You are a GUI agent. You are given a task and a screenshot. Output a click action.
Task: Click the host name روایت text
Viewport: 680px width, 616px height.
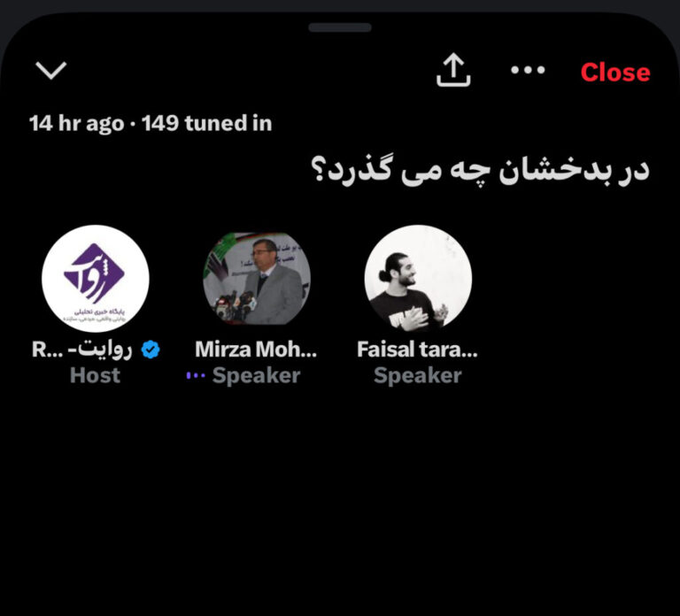(100, 350)
